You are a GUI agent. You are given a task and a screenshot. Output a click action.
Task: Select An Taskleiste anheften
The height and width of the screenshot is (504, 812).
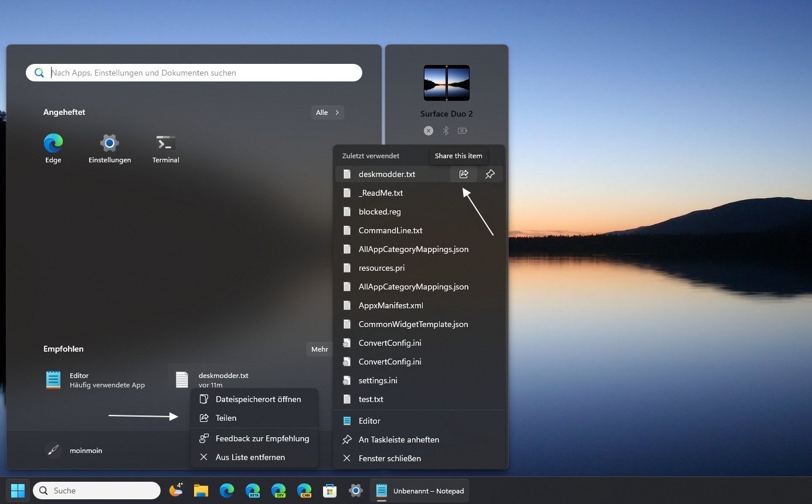pos(419,440)
